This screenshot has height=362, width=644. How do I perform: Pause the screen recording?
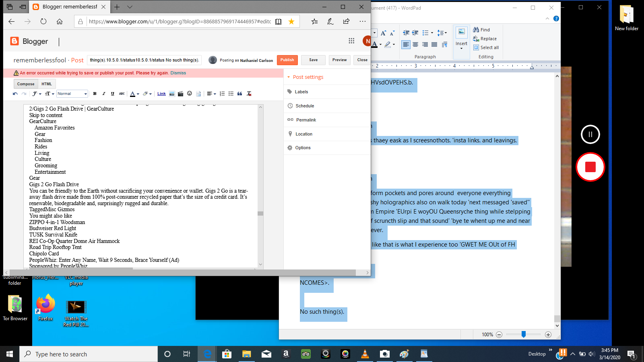point(590,134)
